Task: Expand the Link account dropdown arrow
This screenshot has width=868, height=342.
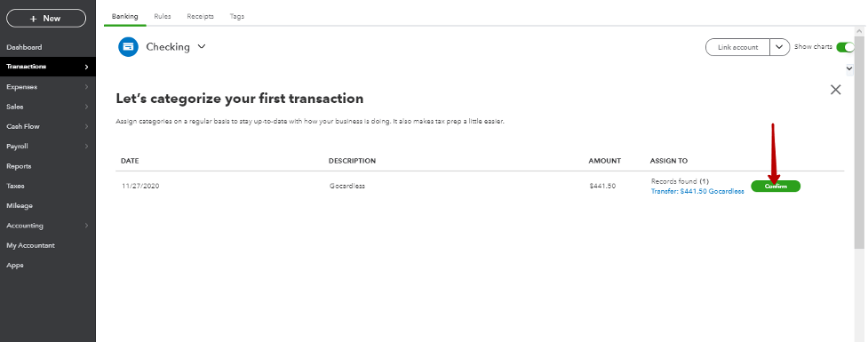Action: point(779,47)
